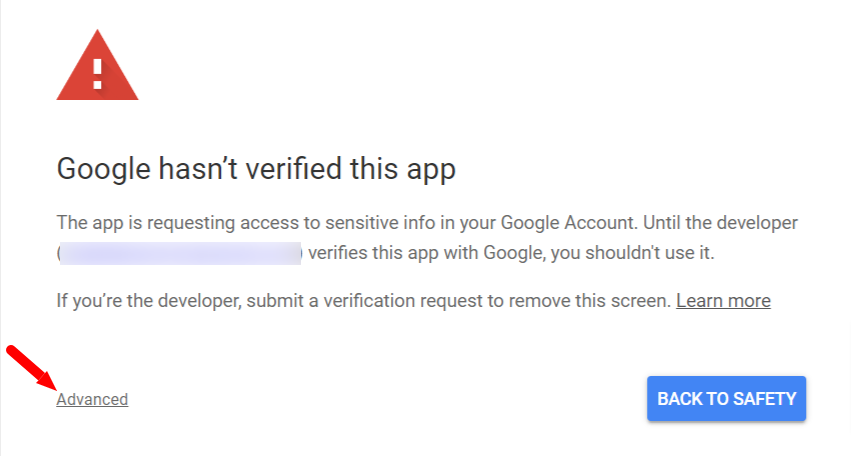Viewport: 851px width, 456px height.
Task: Click the phrase "remove this screen"
Action: 589,301
